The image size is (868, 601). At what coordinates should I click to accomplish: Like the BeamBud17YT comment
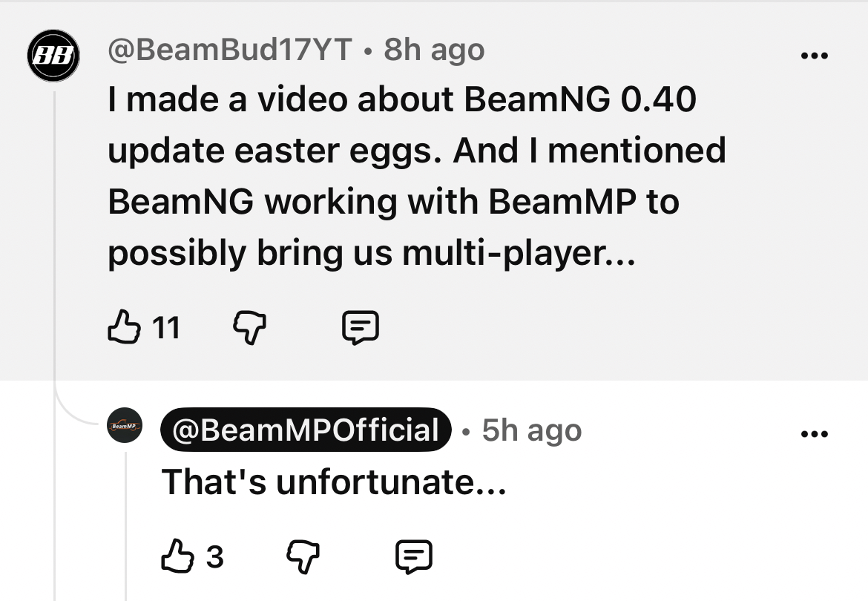(124, 327)
